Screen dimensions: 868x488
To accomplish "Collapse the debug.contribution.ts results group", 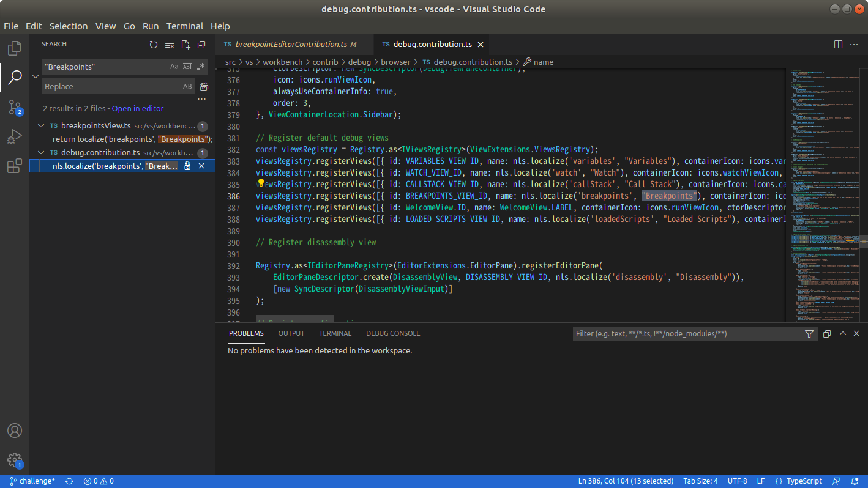I will click(x=41, y=153).
